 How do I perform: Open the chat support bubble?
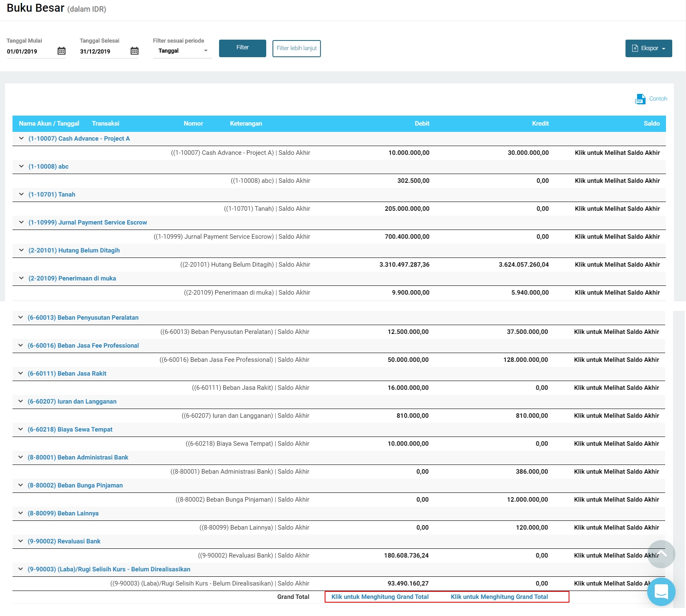click(661, 591)
